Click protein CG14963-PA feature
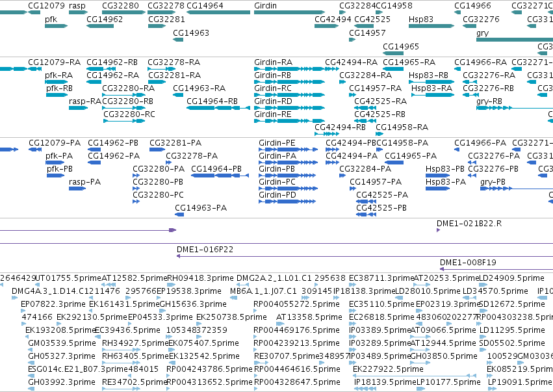The width and height of the screenshot is (553, 392). [179, 215]
